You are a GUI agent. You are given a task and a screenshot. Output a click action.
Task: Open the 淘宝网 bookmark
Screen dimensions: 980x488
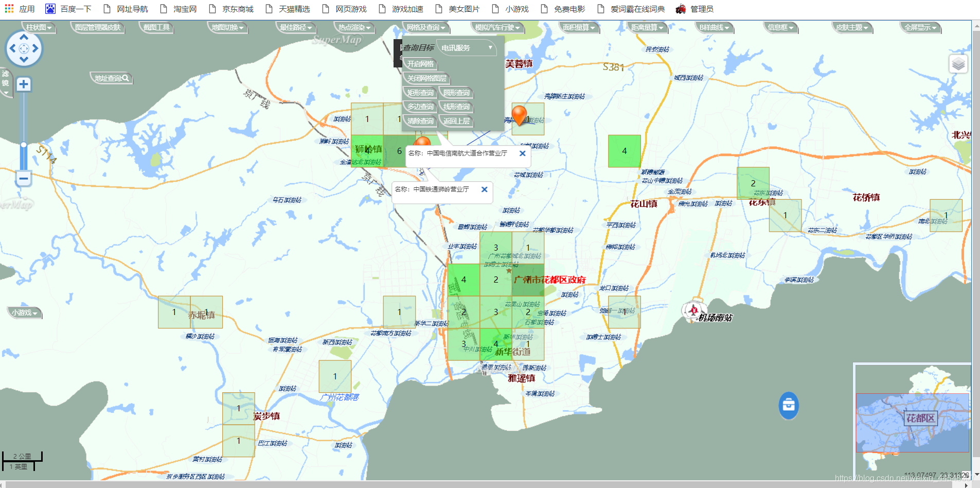point(179,9)
